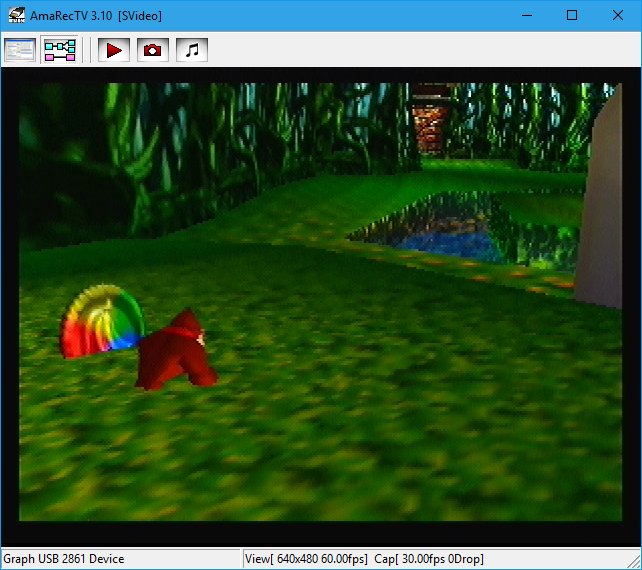Click the window resize grip corner
642x570 pixels.
[634, 561]
